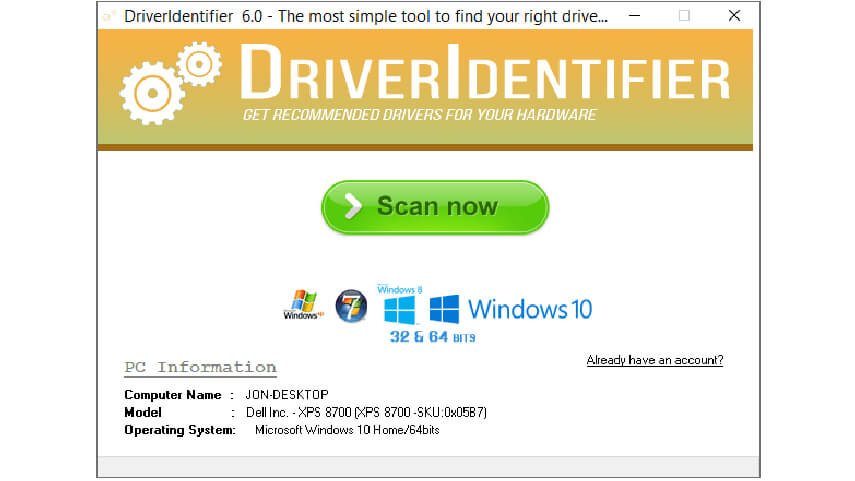Click the disabled maximize button
The width and height of the screenshot is (855, 481).
[x=684, y=16]
